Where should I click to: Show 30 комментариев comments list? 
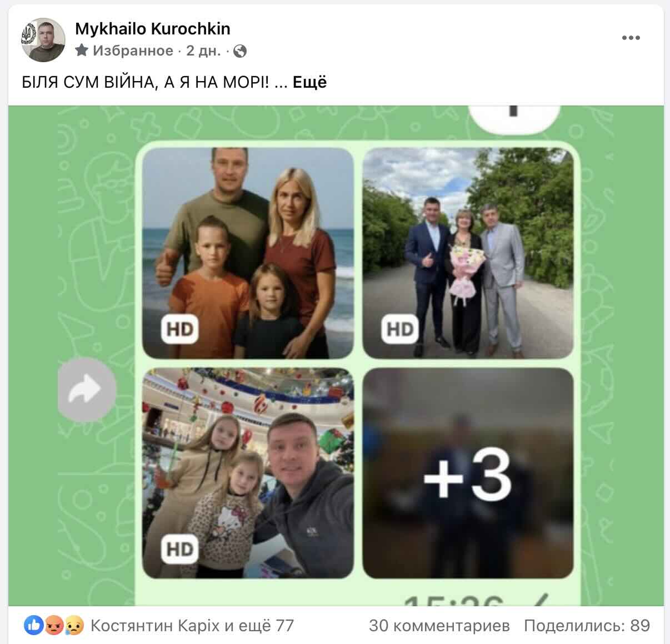pyautogui.click(x=439, y=626)
